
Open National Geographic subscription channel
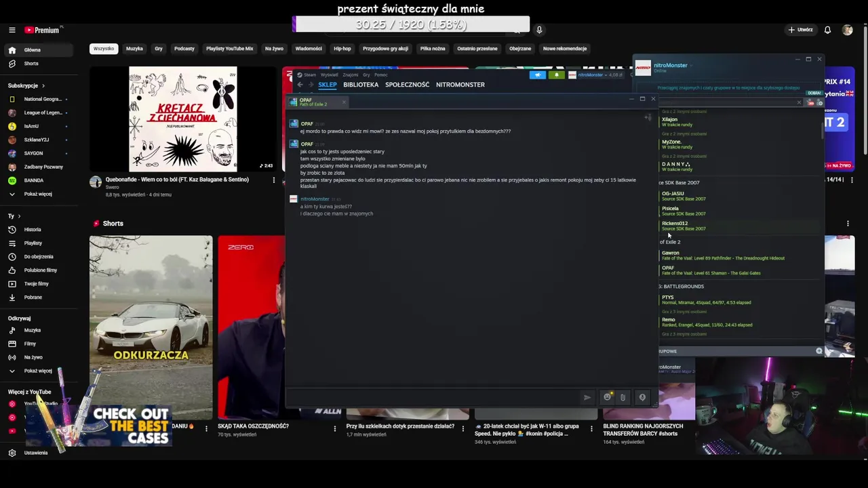tap(39, 99)
